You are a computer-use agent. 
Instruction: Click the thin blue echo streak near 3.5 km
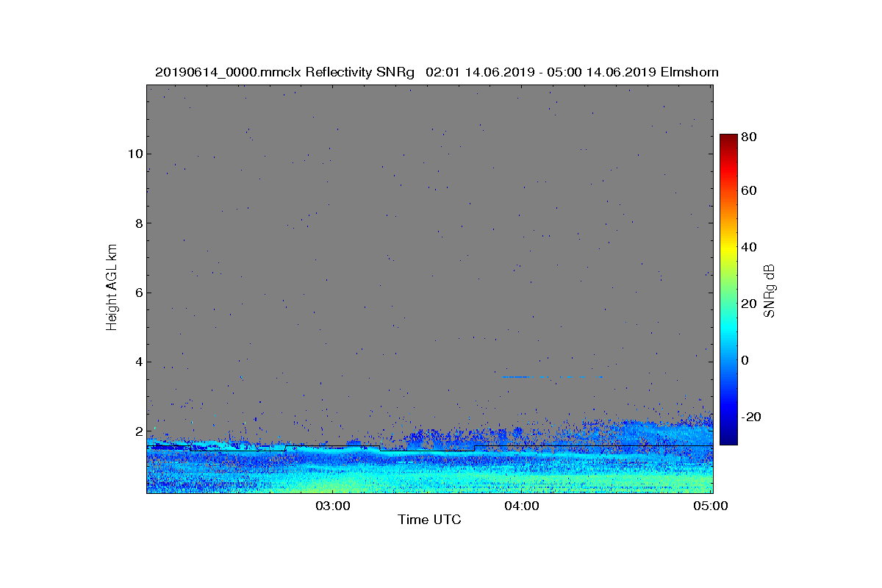pyautogui.click(x=553, y=377)
